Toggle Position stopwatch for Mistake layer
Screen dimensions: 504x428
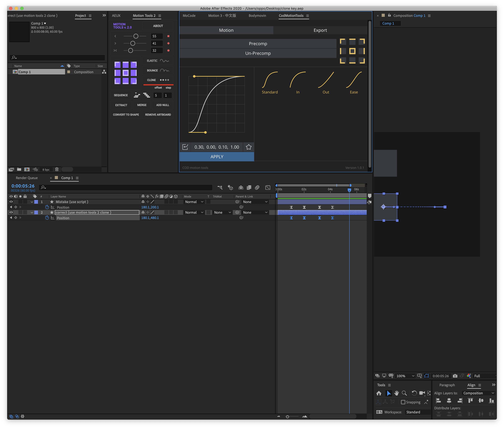point(47,207)
